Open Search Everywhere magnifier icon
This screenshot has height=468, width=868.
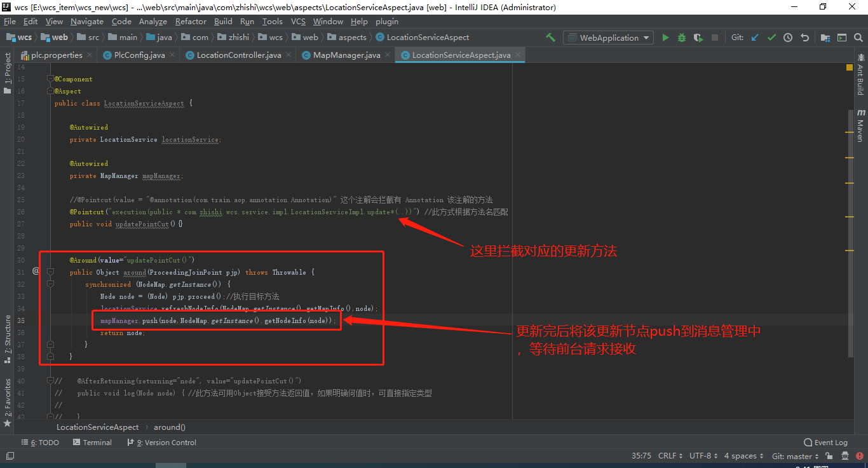[x=858, y=38]
